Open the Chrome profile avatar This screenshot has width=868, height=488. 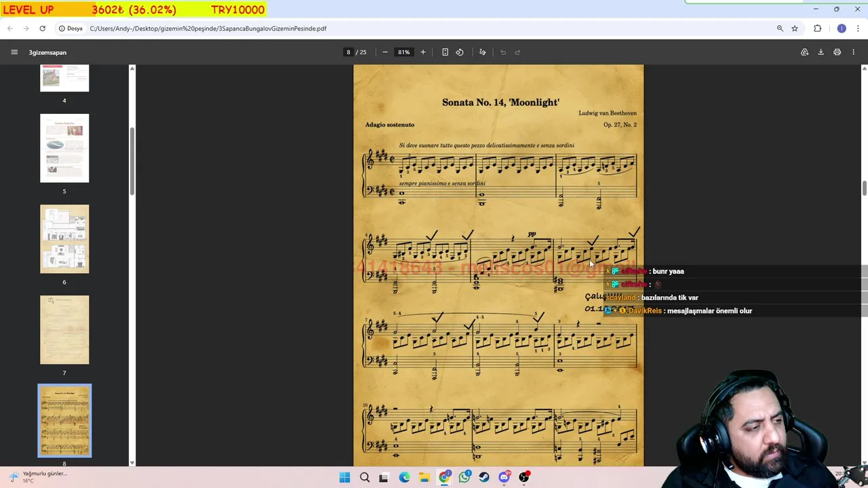tap(842, 28)
